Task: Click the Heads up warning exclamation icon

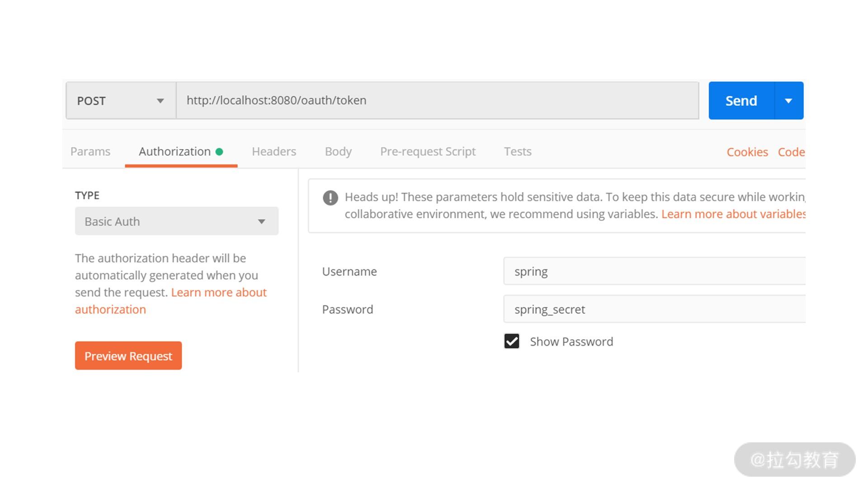Action: (x=330, y=198)
